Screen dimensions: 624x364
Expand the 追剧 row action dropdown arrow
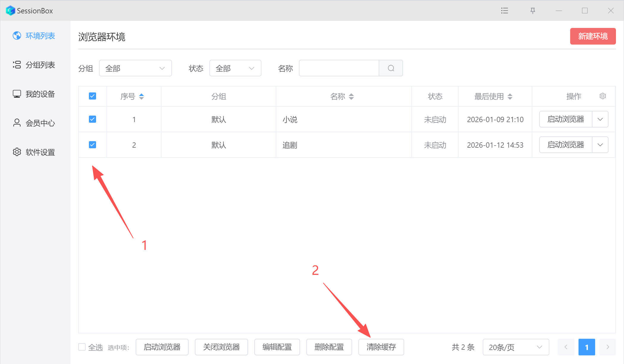click(x=600, y=145)
